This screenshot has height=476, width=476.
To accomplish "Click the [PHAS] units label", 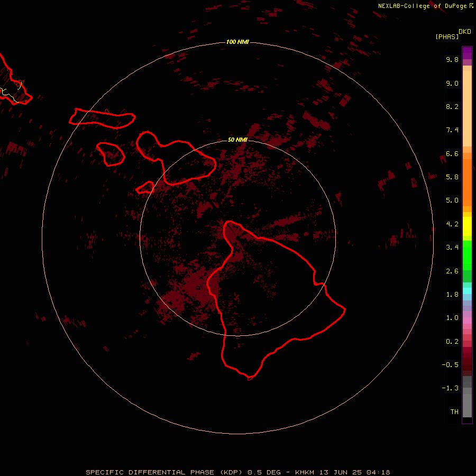I will point(447,37).
